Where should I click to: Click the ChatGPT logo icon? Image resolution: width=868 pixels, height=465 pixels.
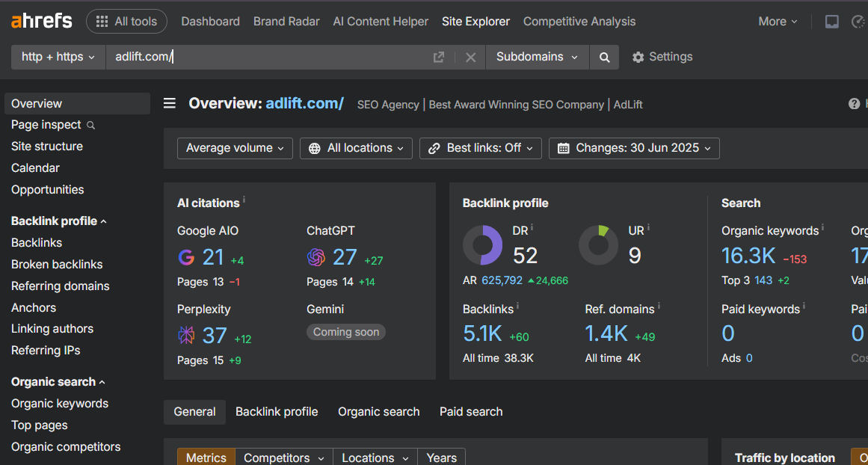pyautogui.click(x=316, y=257)
